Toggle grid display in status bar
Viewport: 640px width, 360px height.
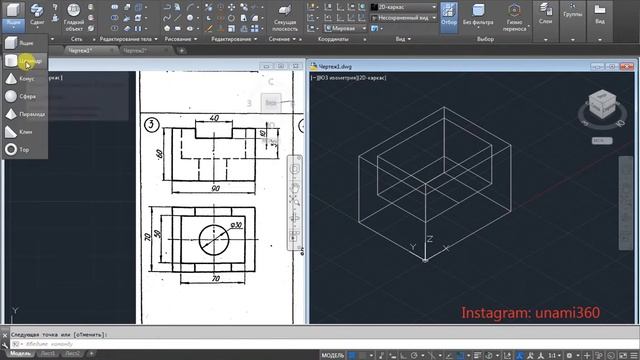[x=352, y=356]
